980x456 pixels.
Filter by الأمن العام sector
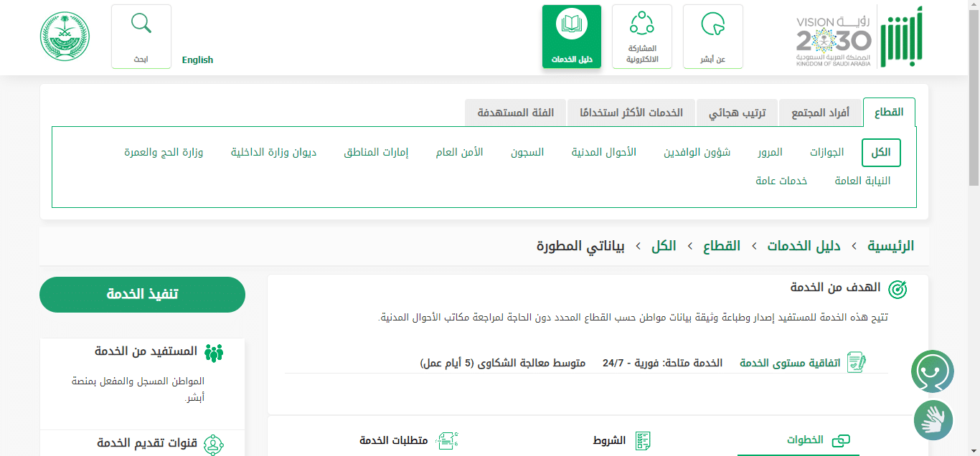(x=459, y=153)
